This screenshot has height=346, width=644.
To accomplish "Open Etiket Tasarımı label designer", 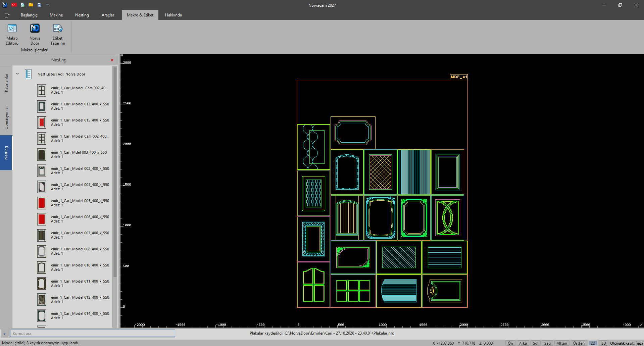I will click(x=58, y=34).
